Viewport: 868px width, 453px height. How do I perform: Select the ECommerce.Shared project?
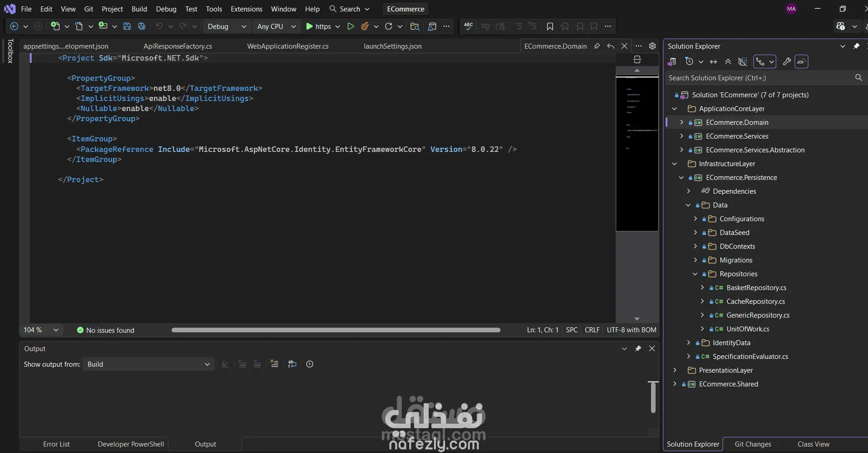pyautogui.click(x=729, y=384)
